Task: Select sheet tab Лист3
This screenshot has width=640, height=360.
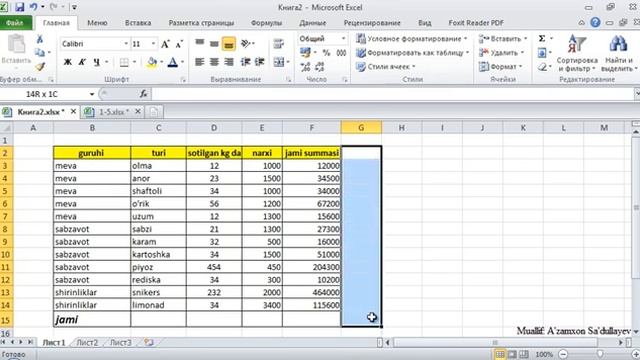Action: click(x=120, y=342)
